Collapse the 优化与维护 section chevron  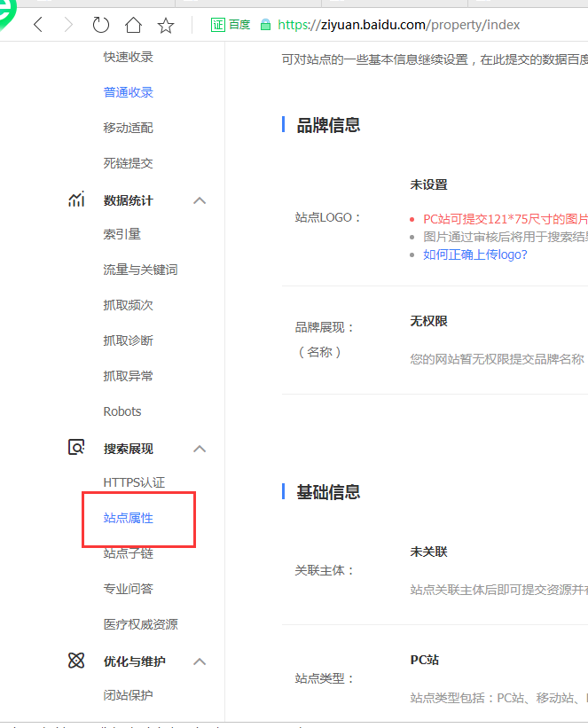(200, 661)
